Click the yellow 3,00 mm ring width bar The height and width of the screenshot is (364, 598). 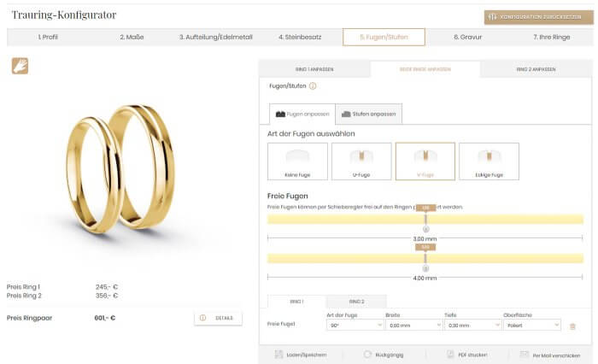point(425,219)
